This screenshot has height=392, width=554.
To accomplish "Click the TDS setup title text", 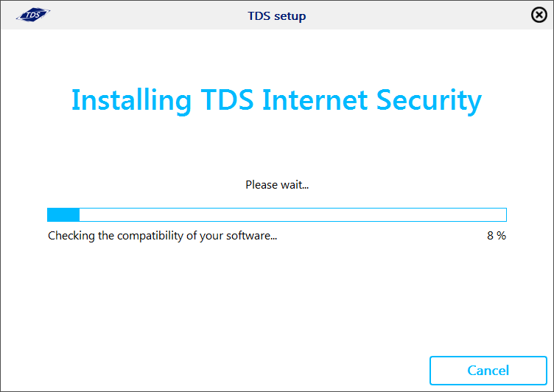I will point(277,16).
